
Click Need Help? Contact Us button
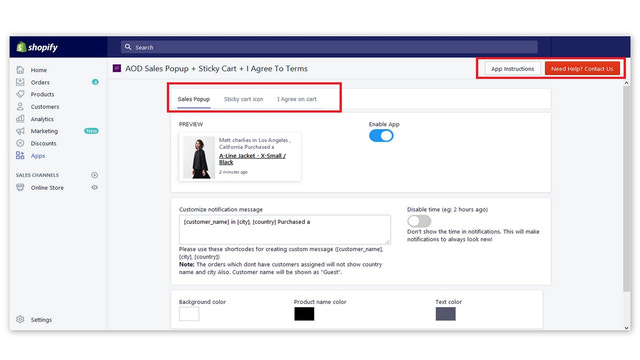click(582, 69)
